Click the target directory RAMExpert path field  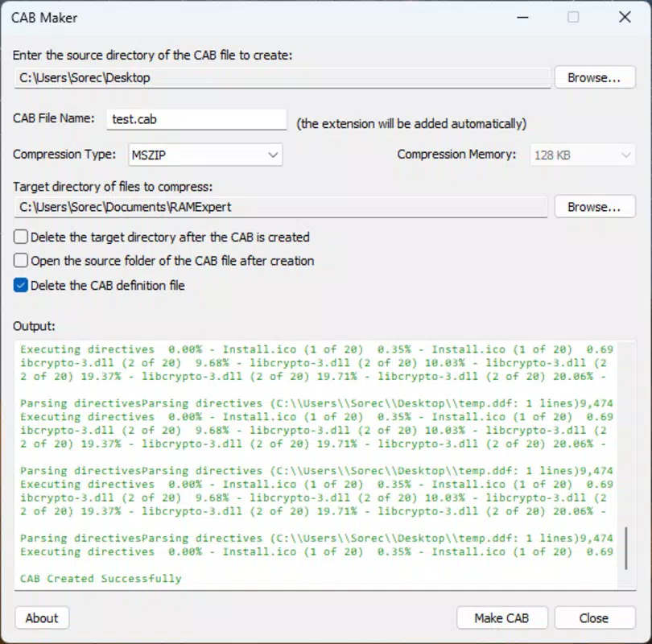pyautogui.click(x=281, y=207)
